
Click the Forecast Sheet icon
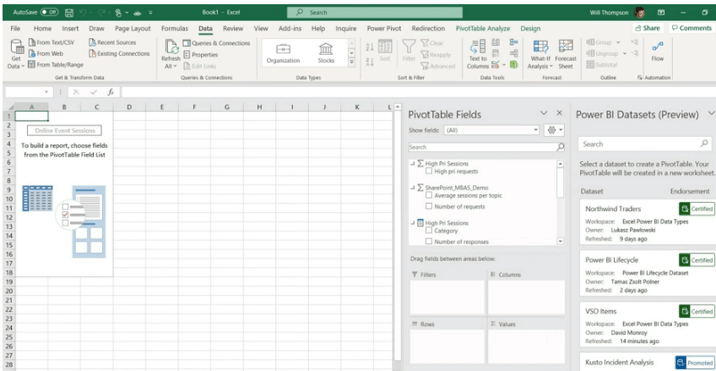pos(566,47)
